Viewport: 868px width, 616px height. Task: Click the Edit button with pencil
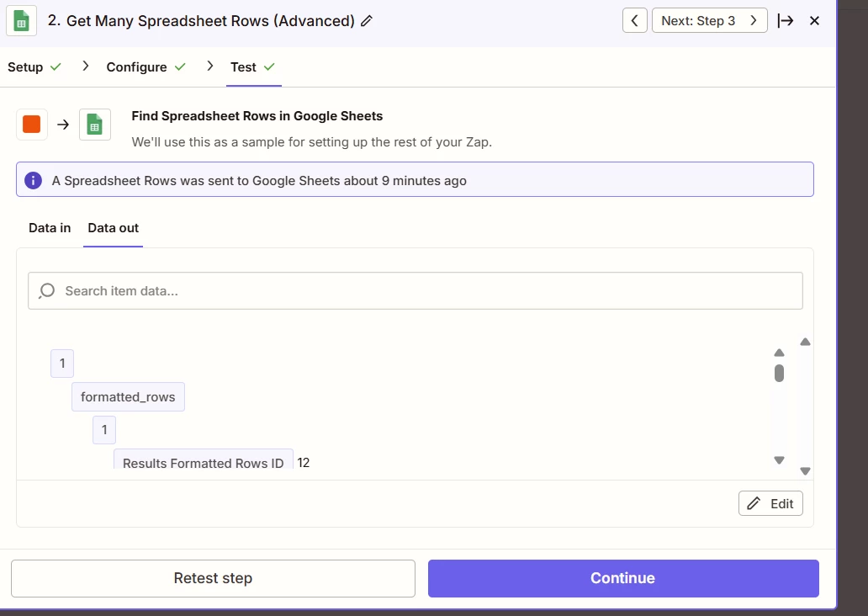click(770, 503)
